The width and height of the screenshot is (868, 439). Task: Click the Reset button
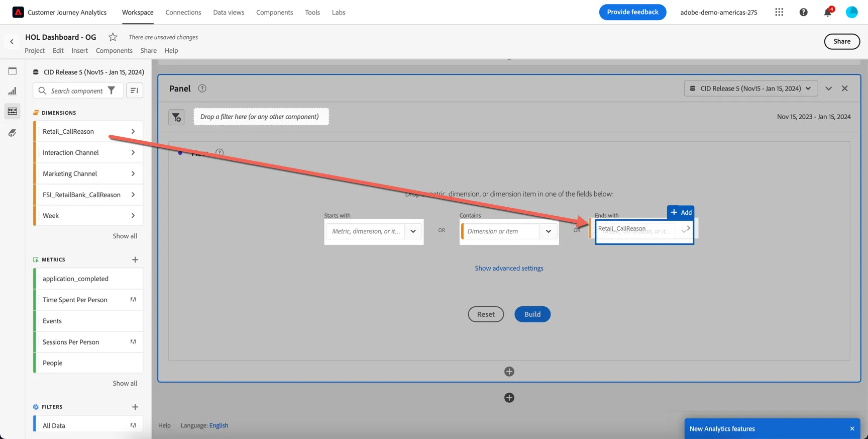[486, 314]
